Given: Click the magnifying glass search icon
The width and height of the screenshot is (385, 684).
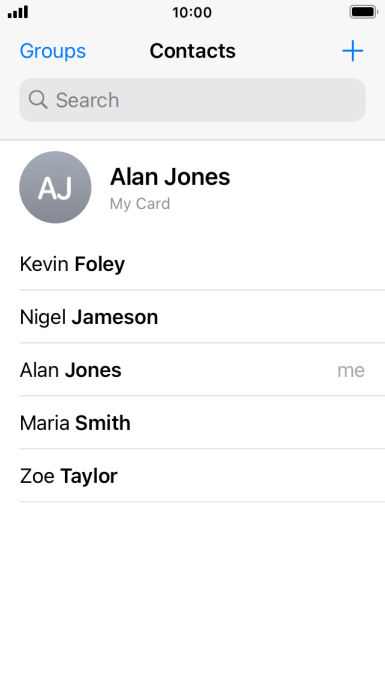Looking at the screenshot, I should click(x=38, y=100).
